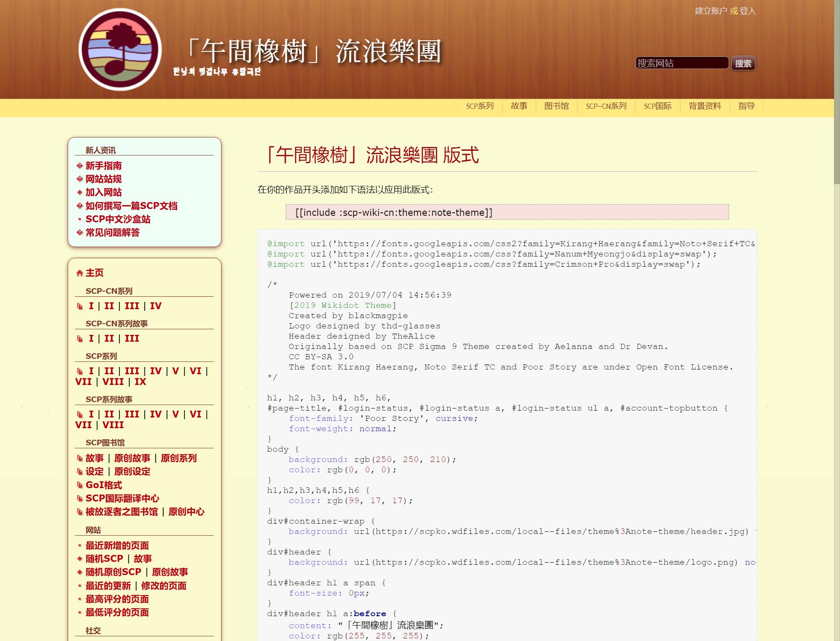This screenshot has height=641, width=840.
Task: Open the 建立账户 create account link
Action: tap(711, 11)
